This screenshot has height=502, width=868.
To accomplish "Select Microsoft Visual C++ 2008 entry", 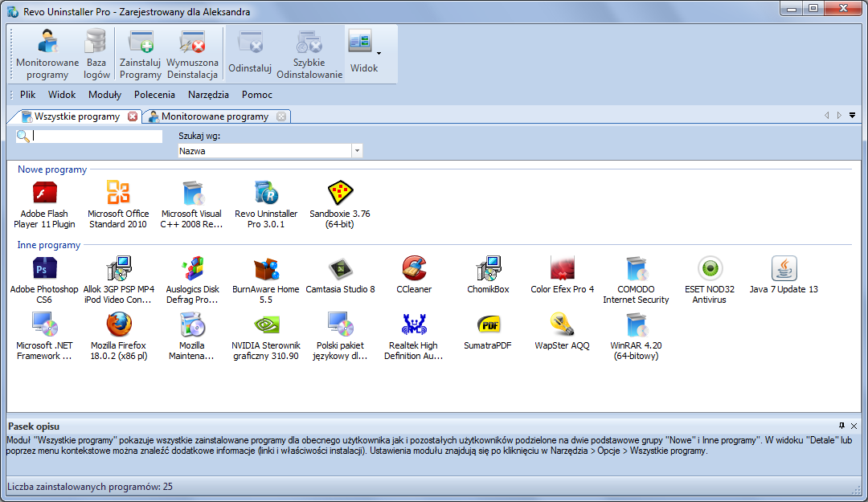I will click(191, 204).
